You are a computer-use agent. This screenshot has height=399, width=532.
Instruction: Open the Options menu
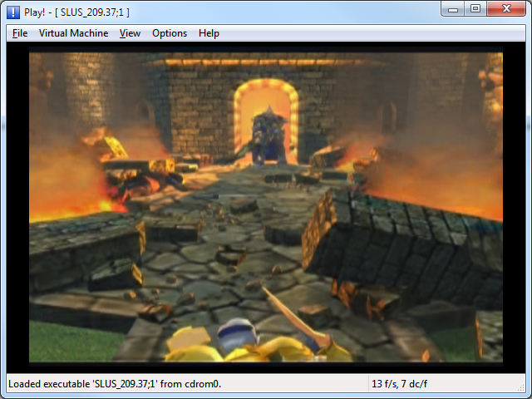[170, 33]
